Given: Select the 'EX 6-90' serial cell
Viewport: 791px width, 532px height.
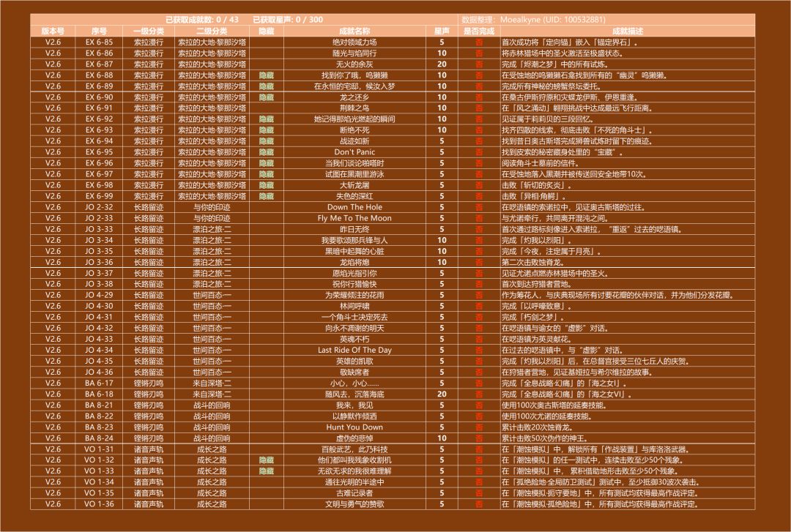Looking at the screenshot, I should coord(99,97).
